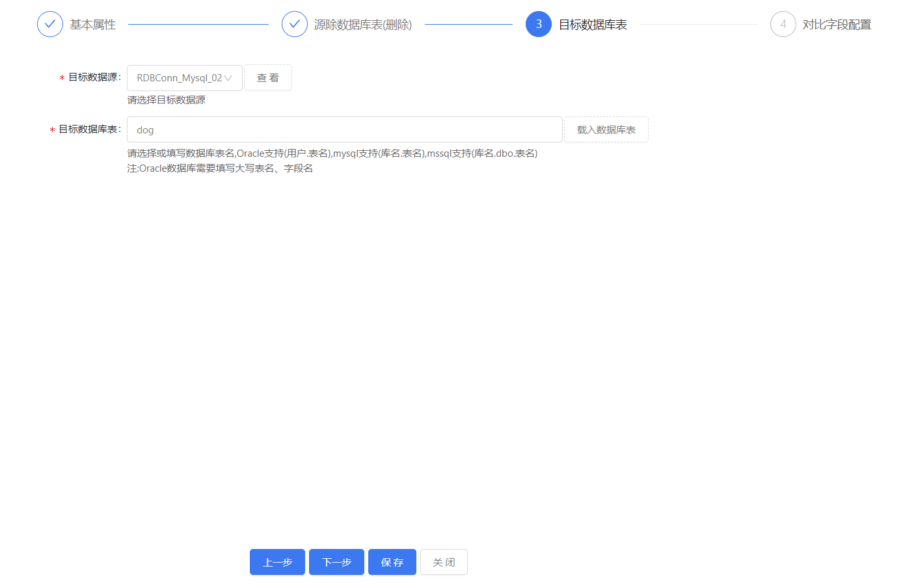The image size is (903, 588).
Task: Click the chevron arrow in 目标数据源 selector
Action: tap(228, 78)
